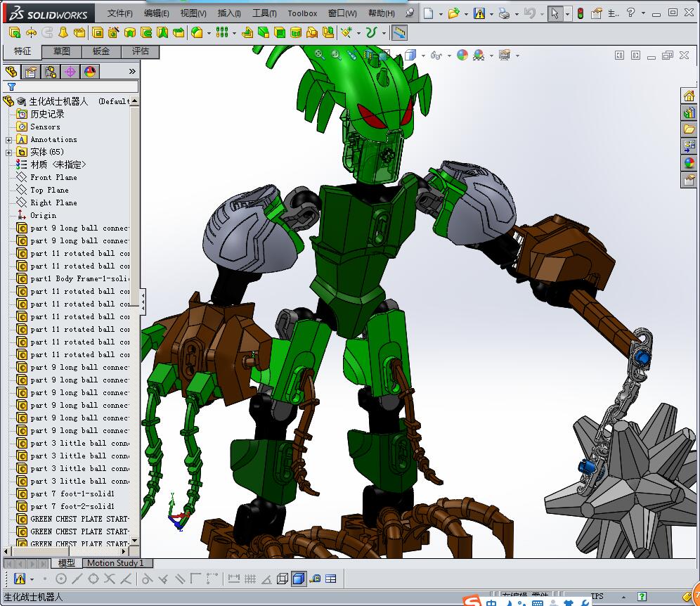Expand the 实体(65) solid bodies folder

[8, 153]
